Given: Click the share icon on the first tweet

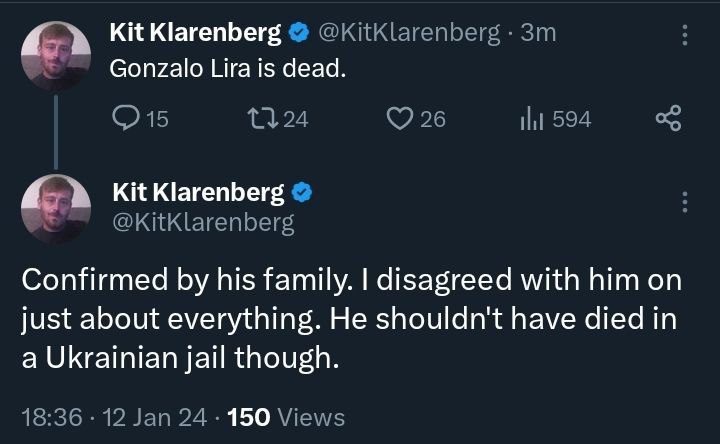Looking at the screenshot, I should 667,120.
